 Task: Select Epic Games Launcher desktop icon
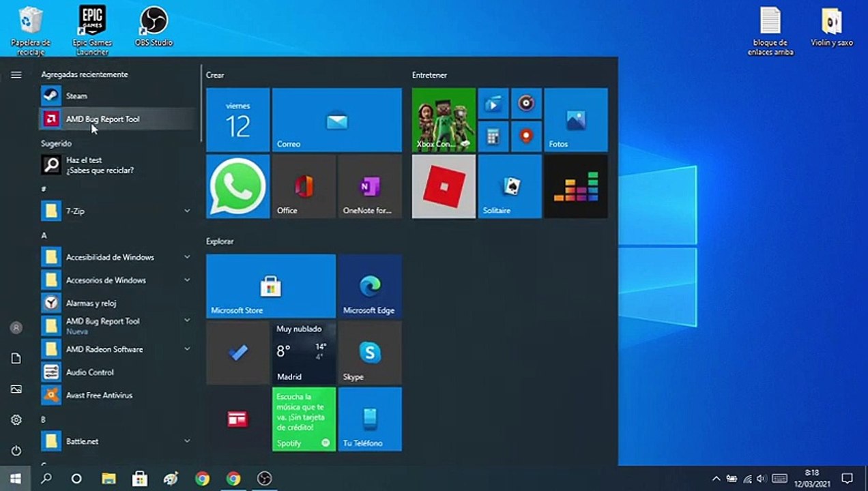point(92,31)
